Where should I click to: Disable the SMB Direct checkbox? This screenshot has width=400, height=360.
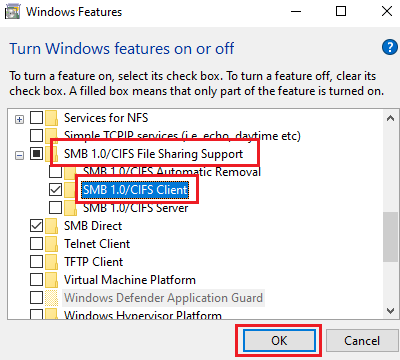pyautogui.click(x=36, y=226)
